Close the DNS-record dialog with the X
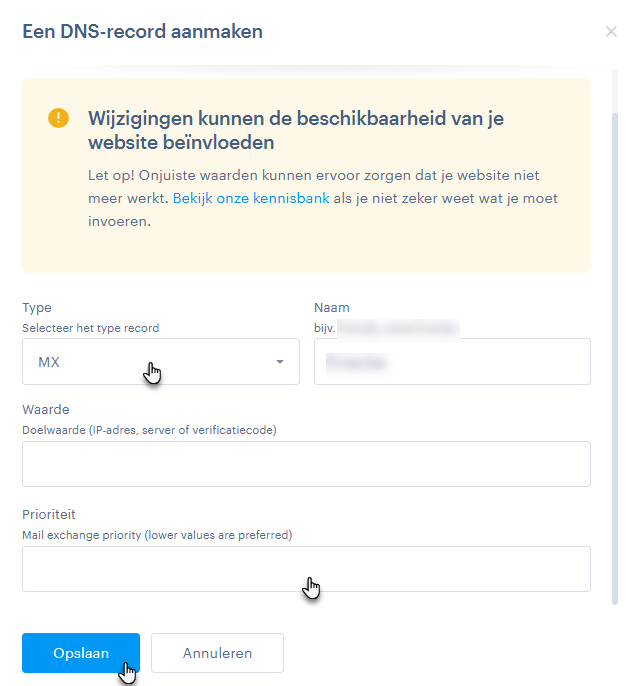The width and height of the screenshot is (631, 686). pos(611,32)
